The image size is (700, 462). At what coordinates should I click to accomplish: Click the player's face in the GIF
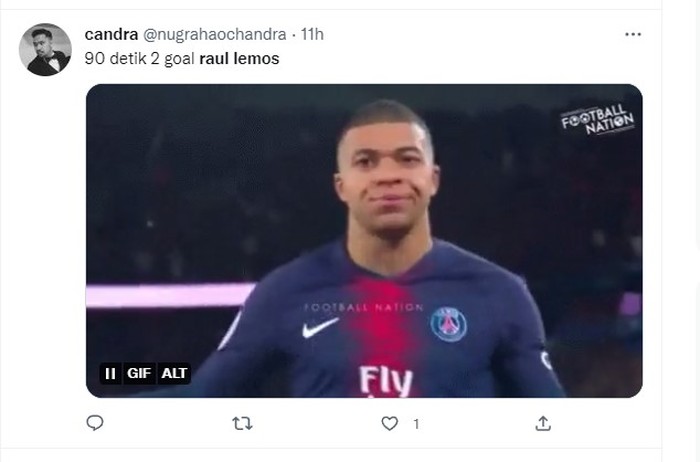[384, 175]
